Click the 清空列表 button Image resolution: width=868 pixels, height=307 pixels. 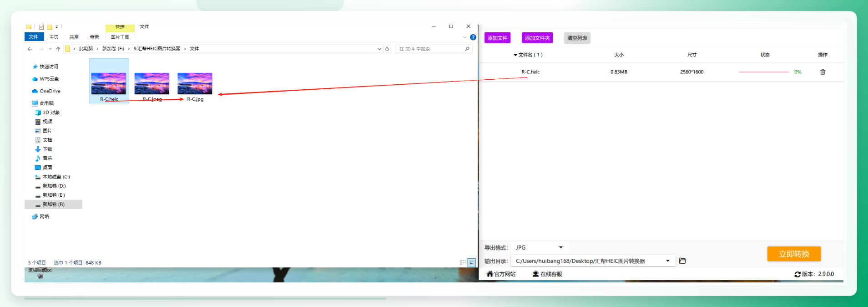[577, 38]
